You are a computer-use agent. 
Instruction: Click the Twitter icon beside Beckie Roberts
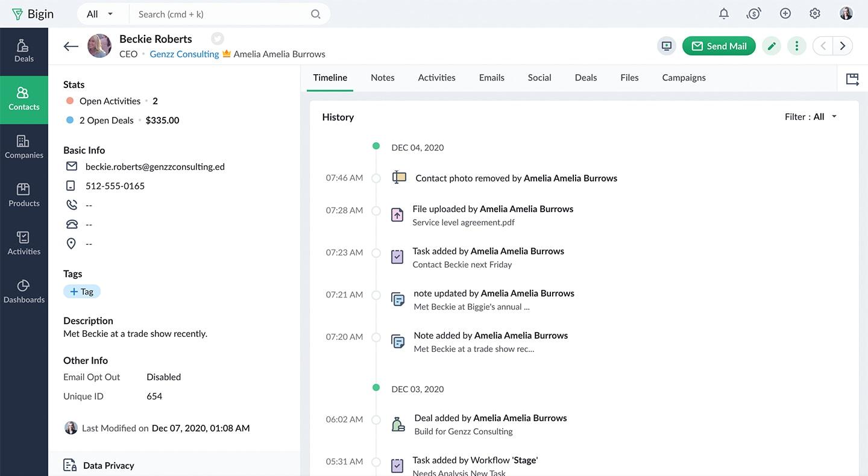click(218, 39)
